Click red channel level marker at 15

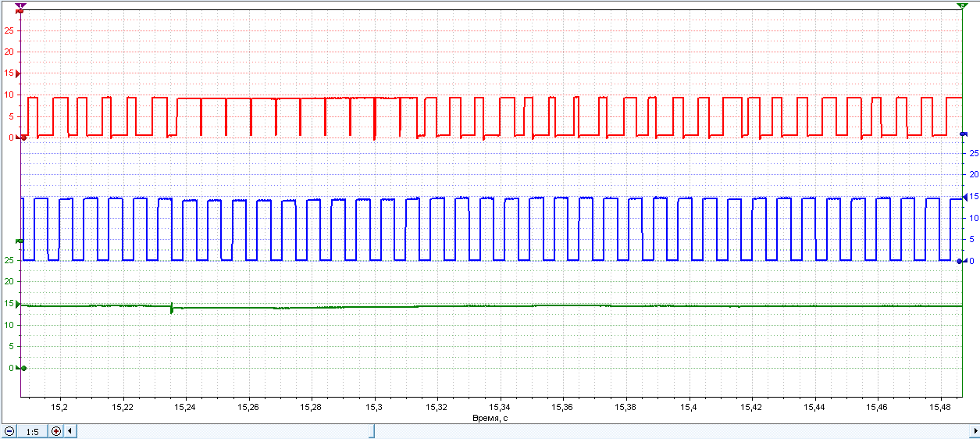pos(18,73)
